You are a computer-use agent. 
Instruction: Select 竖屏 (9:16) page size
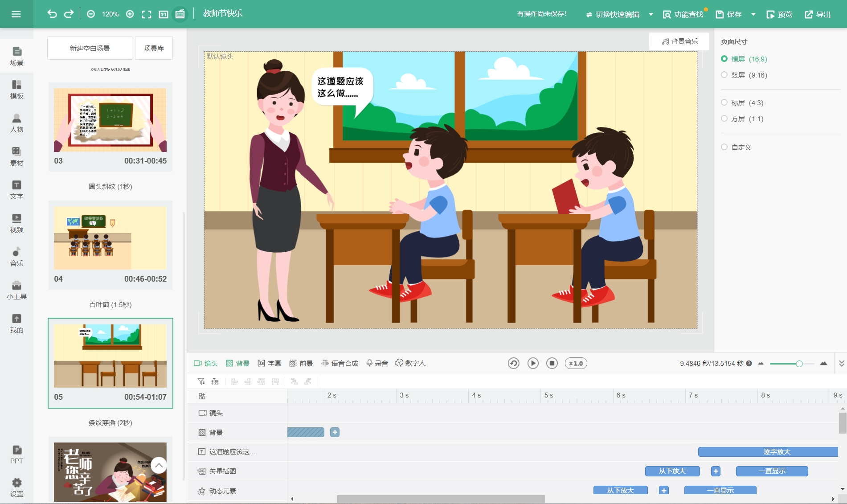(744, 75)
